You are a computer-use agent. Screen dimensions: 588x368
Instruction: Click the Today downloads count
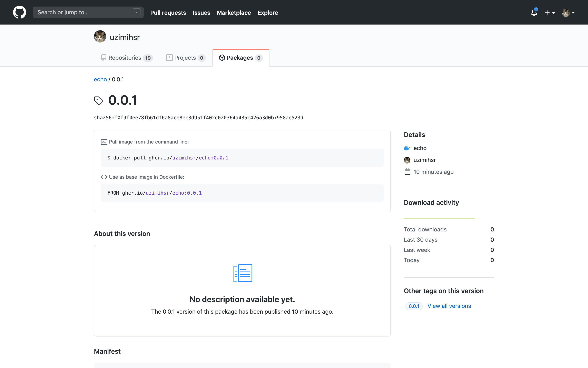pyautogui.click(x=492, y=260)
